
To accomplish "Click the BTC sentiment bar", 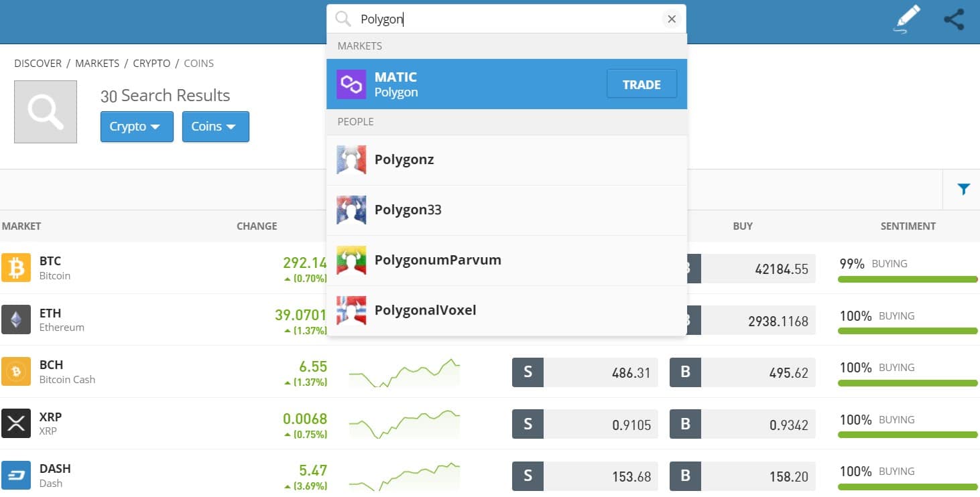I will pos(908,279).
